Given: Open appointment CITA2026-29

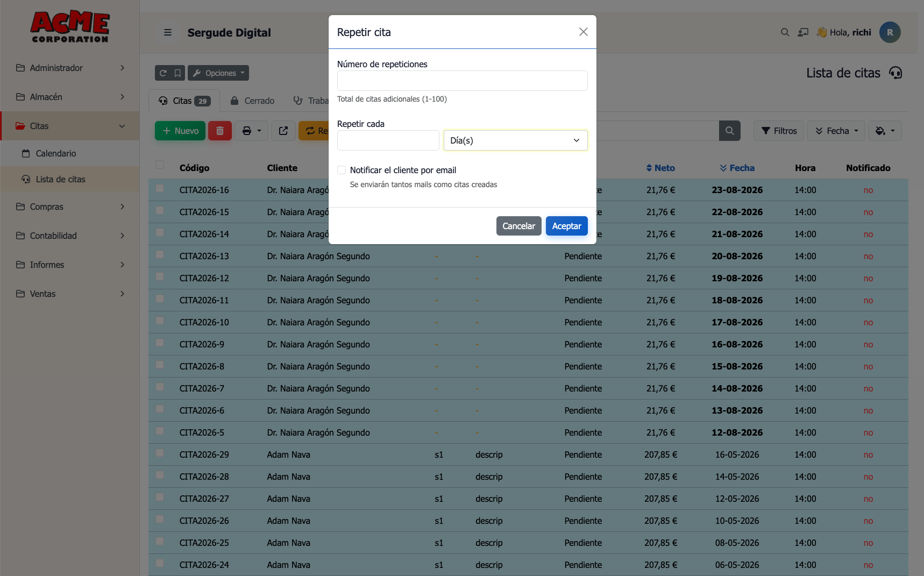Looking at the screenshot, I should point(204,454).
